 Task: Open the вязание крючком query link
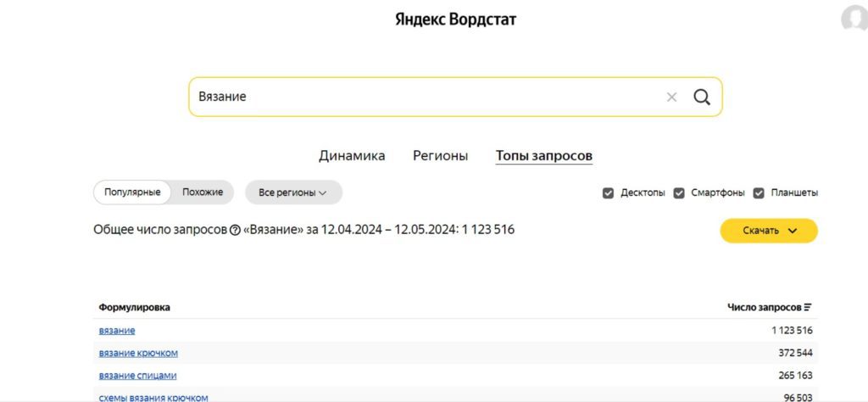pos(138,354)
